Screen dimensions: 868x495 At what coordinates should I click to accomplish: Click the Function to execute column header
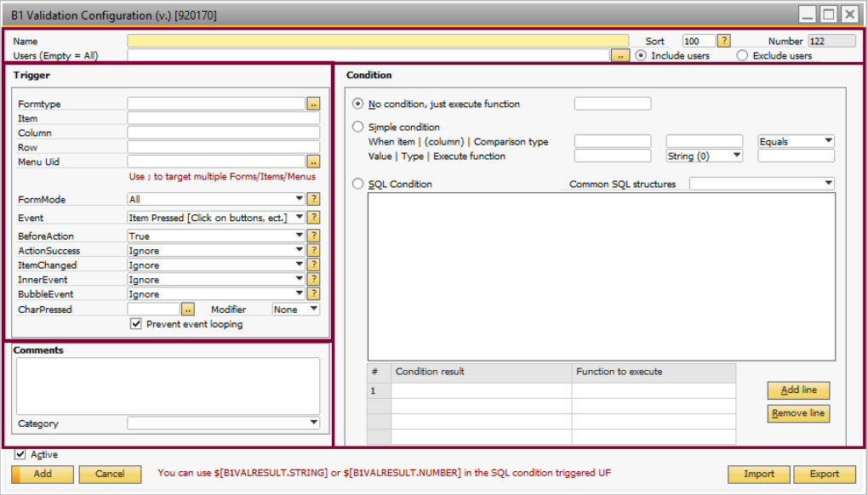[654, 372]
